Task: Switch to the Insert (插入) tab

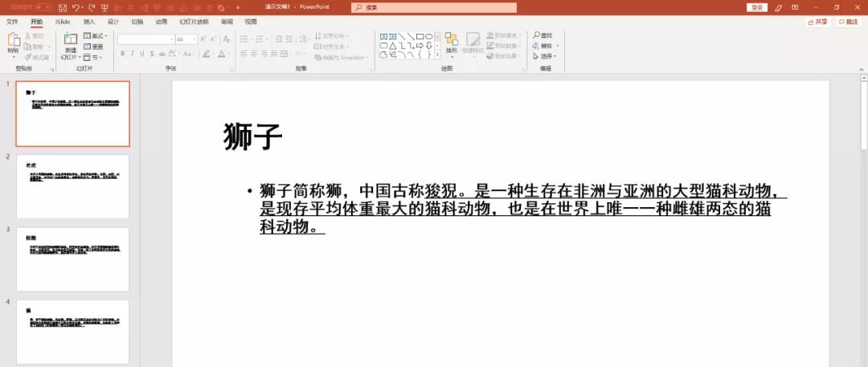Action: pos(89,22)
